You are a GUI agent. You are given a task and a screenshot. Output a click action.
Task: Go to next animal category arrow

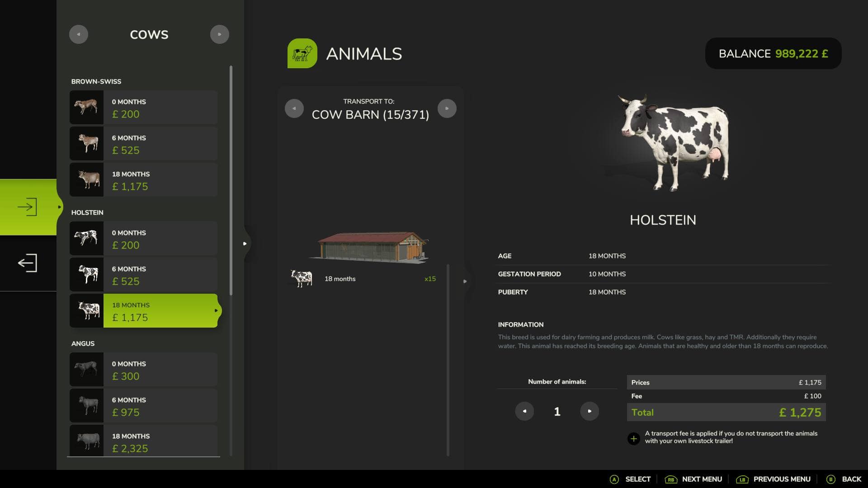click(219, 34)
